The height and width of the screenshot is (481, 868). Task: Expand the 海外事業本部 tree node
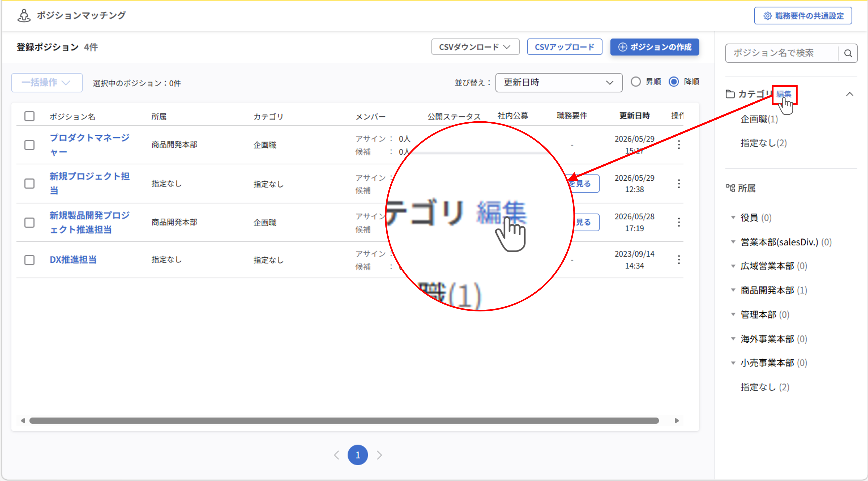click(733, 338)
